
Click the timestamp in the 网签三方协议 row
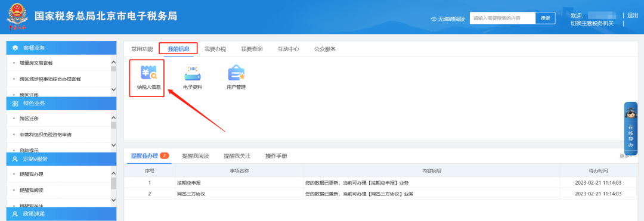point(599,194)
